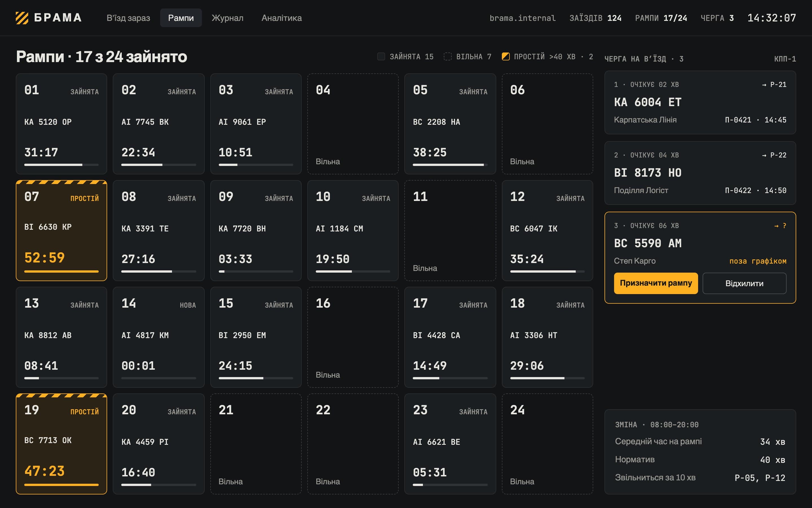
Task: Select ramp 18 card AI 3306 HT
Action: tap(547, 337)
